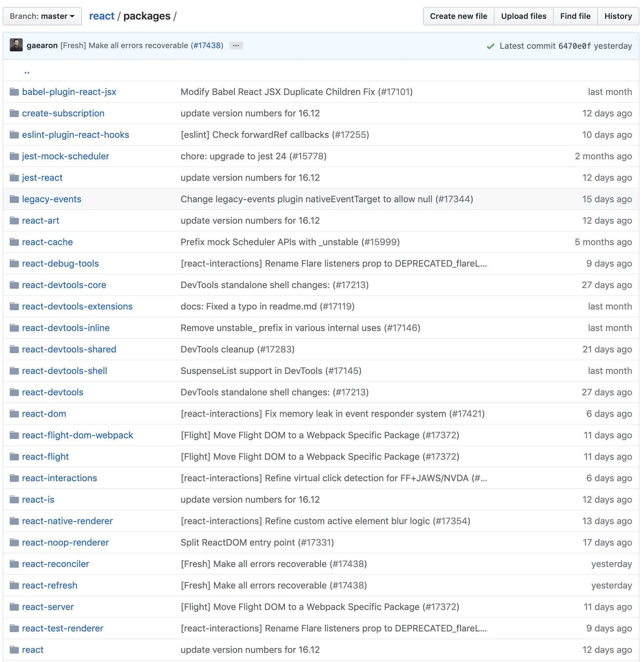Open the Find file option
The width and height of the screenshot is (644, 662).
[x=575, y=16]
